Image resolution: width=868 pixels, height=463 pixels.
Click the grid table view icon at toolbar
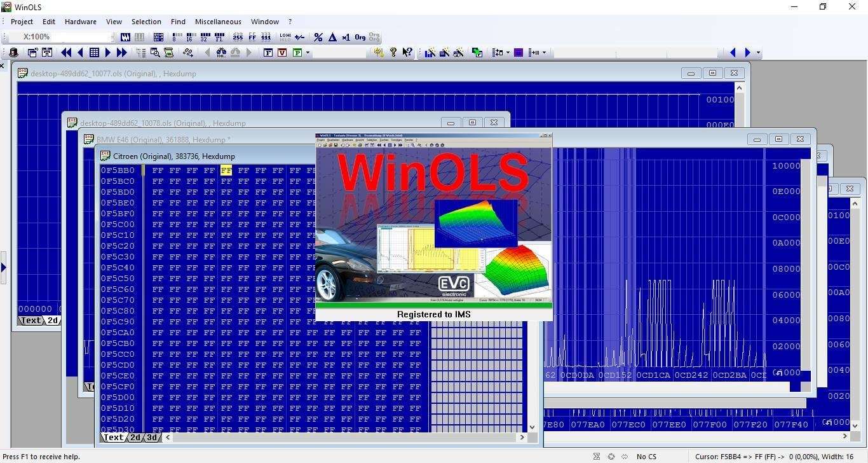pos(159,38)
